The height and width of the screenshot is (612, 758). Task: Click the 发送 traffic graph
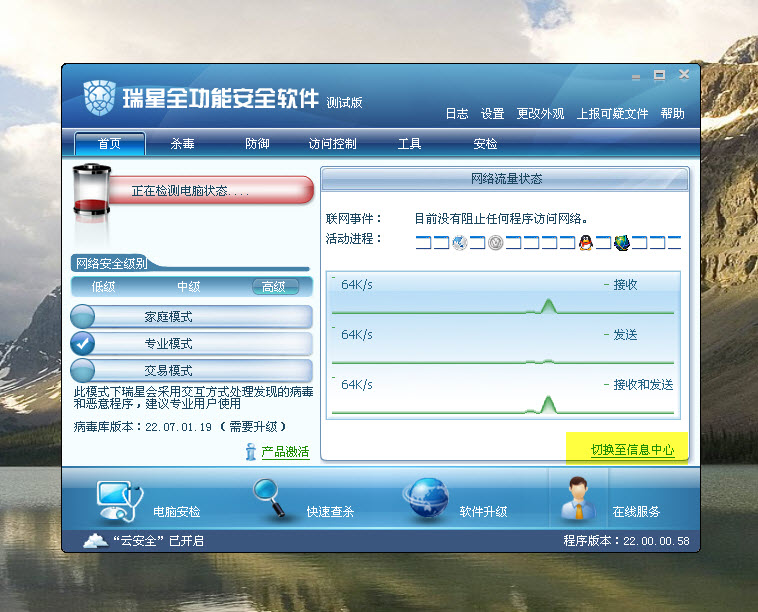503,345
